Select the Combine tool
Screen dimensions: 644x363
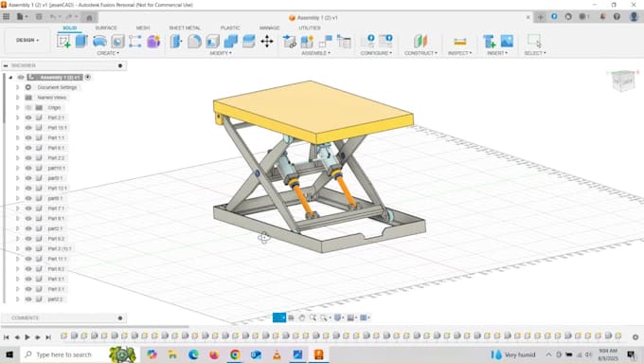point(230,42)
